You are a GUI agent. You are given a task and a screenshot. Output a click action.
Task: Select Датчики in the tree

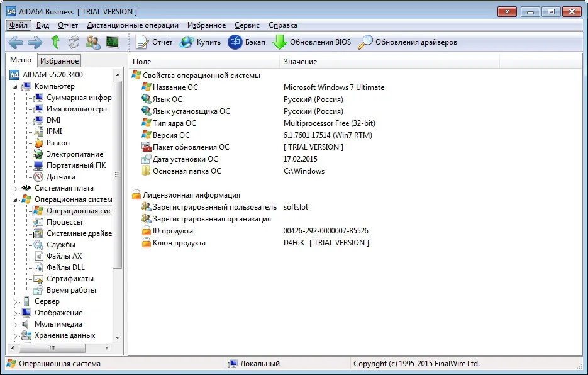point(61,177)
